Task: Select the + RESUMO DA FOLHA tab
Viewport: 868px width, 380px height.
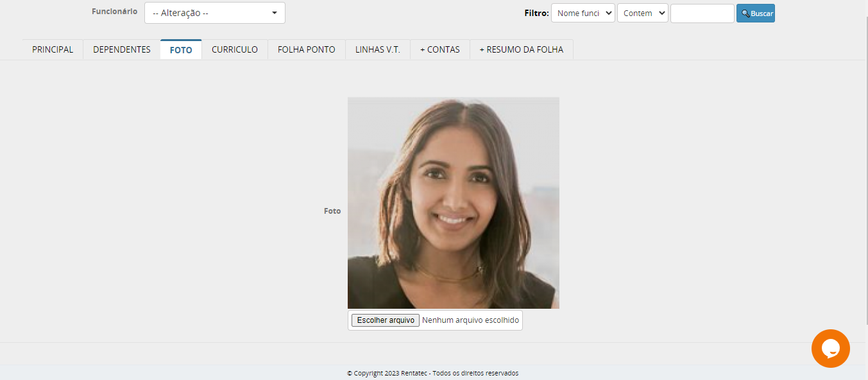Action: click(521, 49)
